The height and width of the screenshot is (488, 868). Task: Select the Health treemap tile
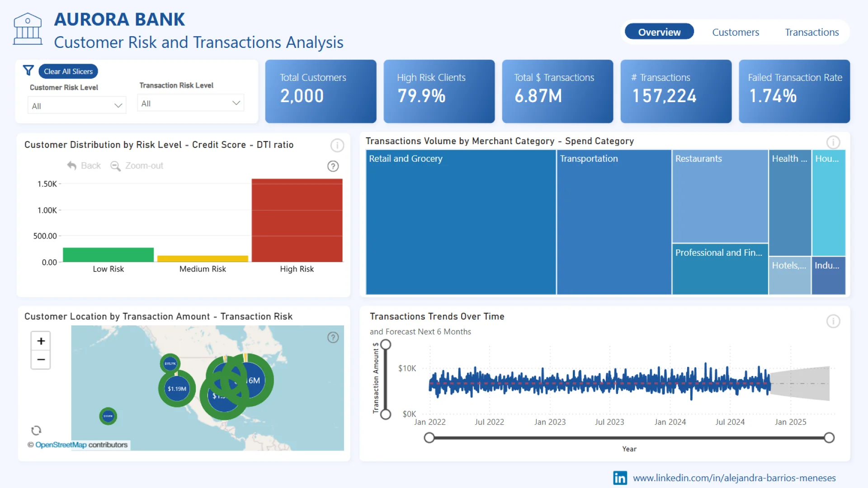pos(790,203)
